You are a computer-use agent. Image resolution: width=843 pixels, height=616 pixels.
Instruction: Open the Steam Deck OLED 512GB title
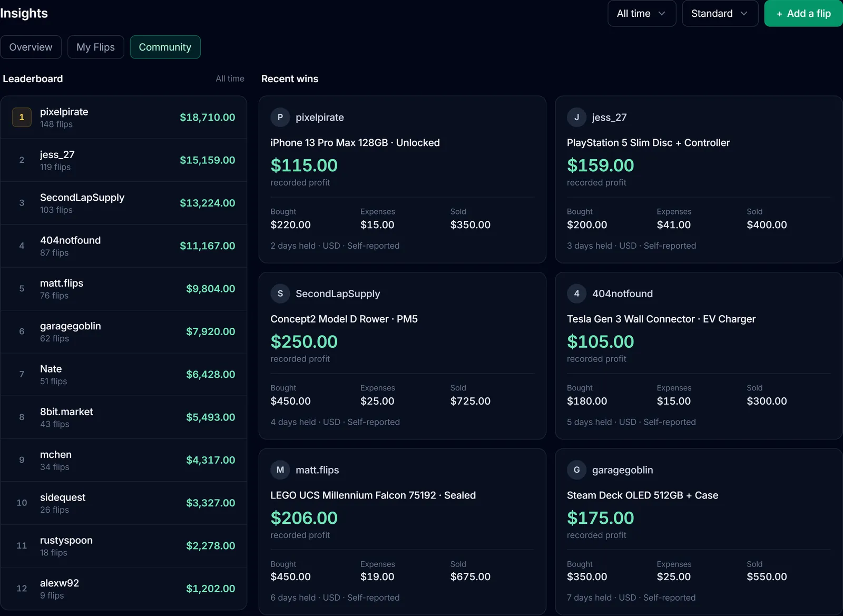click(x=643, y=495)
